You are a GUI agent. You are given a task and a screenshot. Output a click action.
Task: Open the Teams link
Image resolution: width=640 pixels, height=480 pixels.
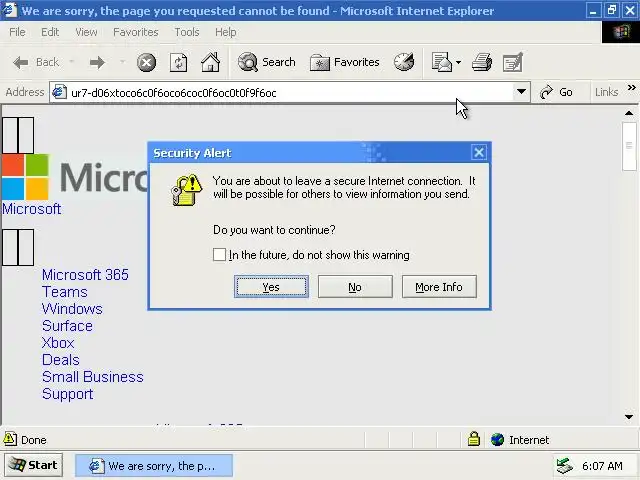click(x=64, y=292)
